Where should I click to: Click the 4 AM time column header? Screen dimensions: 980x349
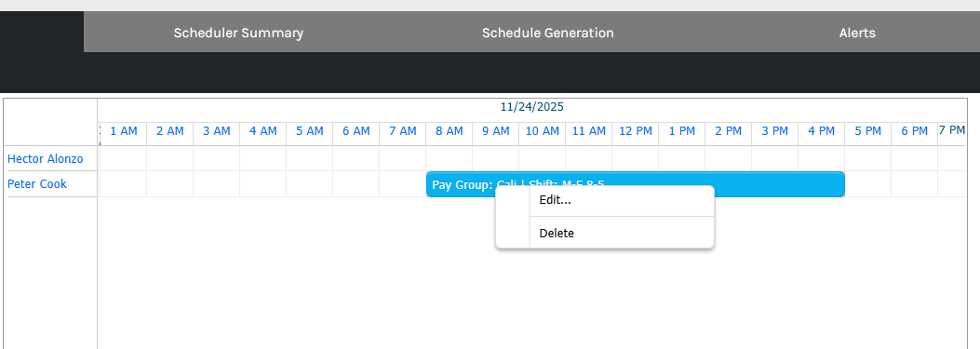tap(263, 131)
